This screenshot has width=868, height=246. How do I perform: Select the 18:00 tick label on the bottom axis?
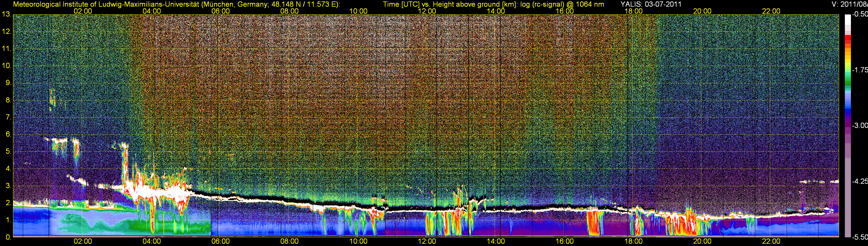point(633,241)
